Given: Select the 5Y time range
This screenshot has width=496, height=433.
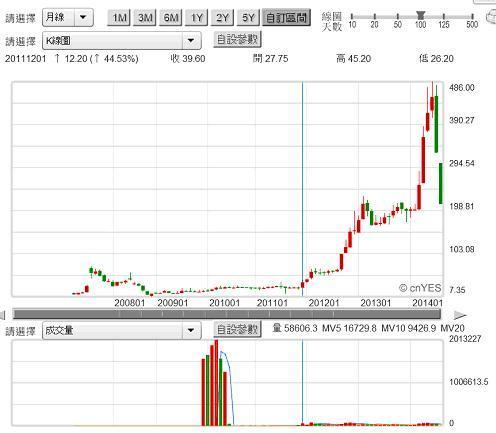Looking at the screenshot, I should coord(248,18).
